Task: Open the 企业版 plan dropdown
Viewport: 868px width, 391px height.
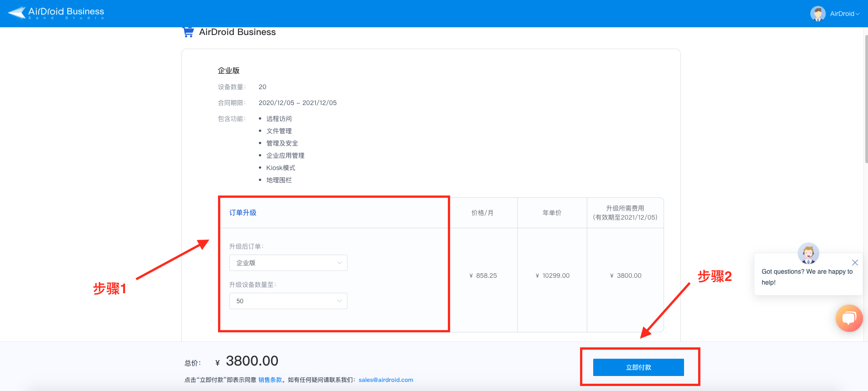Action: pos(288,263)
